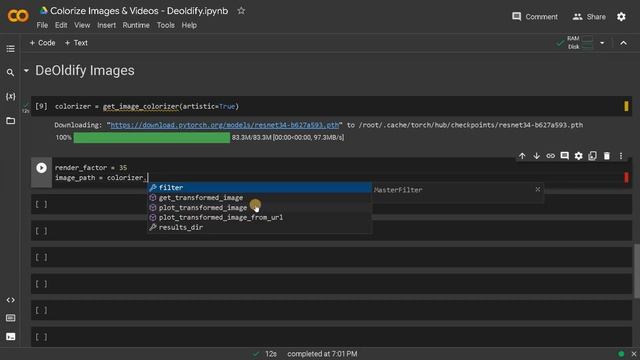Click the notebook title text
Image resolution: width=640 pixels, height=360 pixels.
[x=139, y=11]
